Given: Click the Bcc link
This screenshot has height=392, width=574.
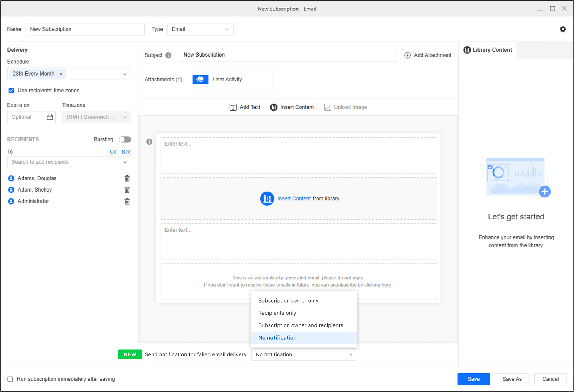Looking at the screenshot, I should [126, 152].
